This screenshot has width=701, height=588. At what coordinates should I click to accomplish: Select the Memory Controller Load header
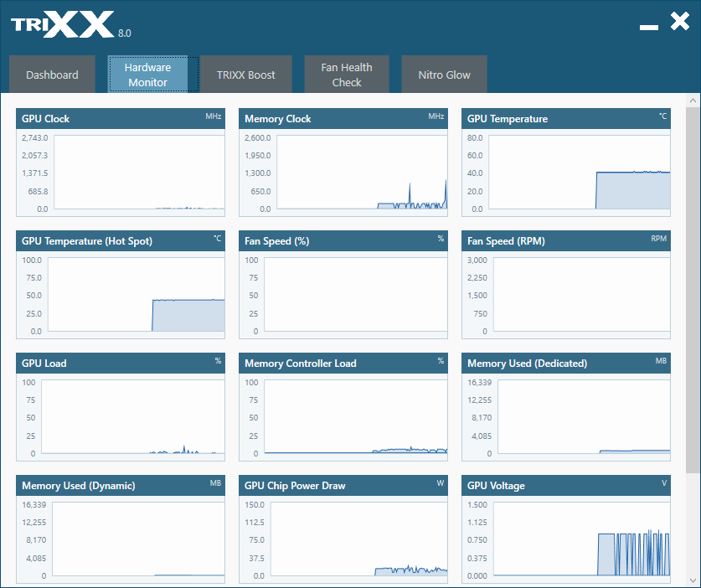click(343, 363)
